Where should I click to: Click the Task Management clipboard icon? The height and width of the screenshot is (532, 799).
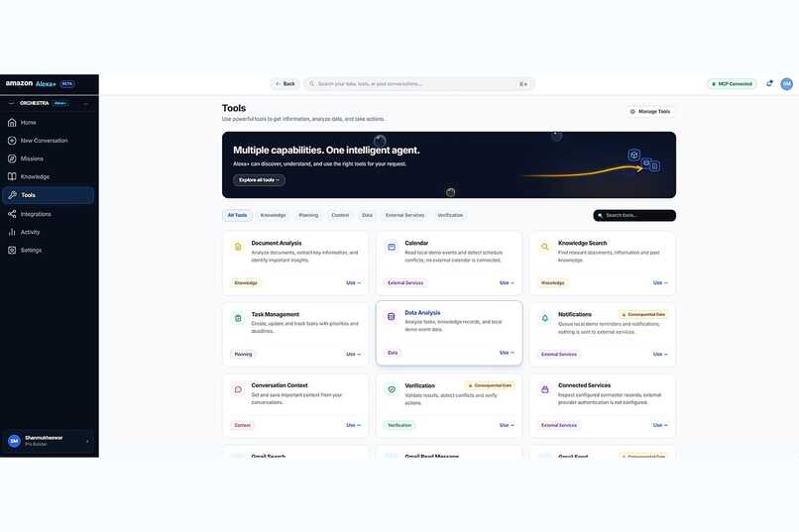(x=238, y=318)
